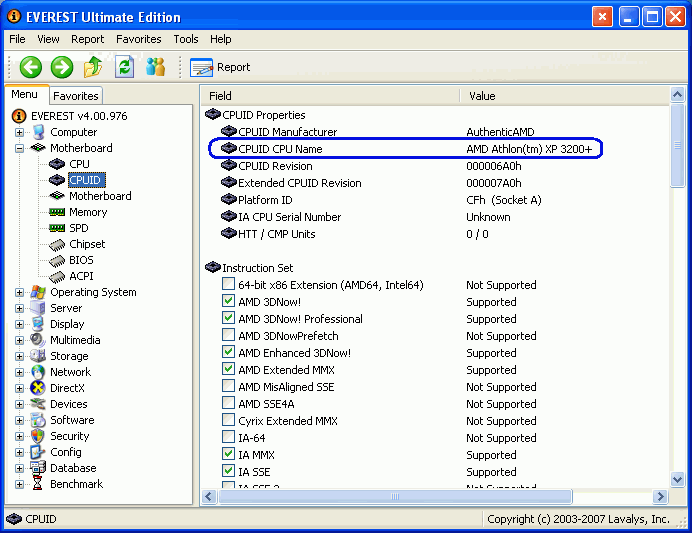Click the green Back arrow toolbar icon
Image resolution: width=692 pixels, height=533 pixels.
tap(30, 67)
